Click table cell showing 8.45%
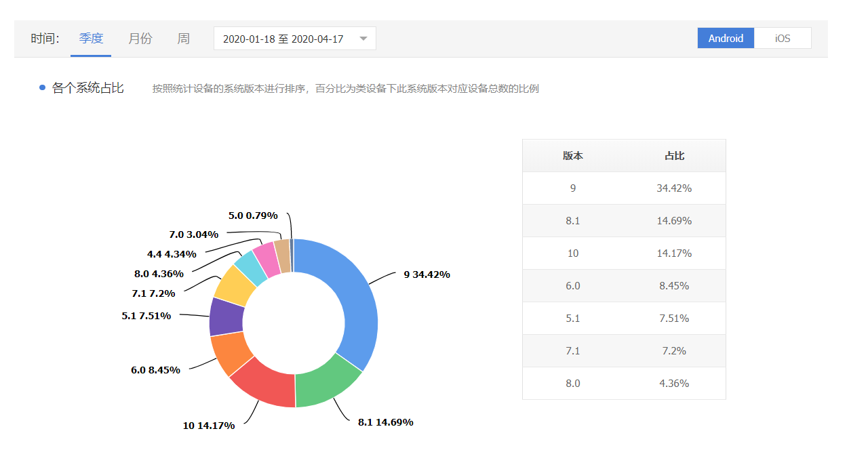This screenshot has height=471, width=868. (x=674, y=286)
